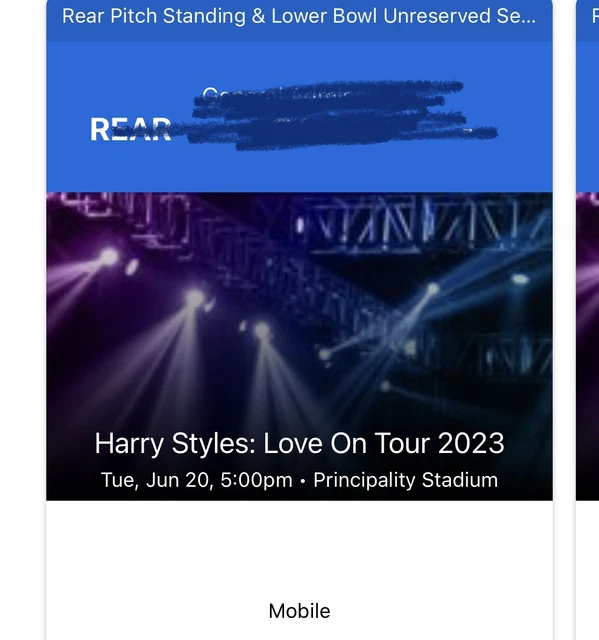Tap the next ticket's event image sliver
The height and width of the screenshot is (640, 599).
(x=588, y=346)
